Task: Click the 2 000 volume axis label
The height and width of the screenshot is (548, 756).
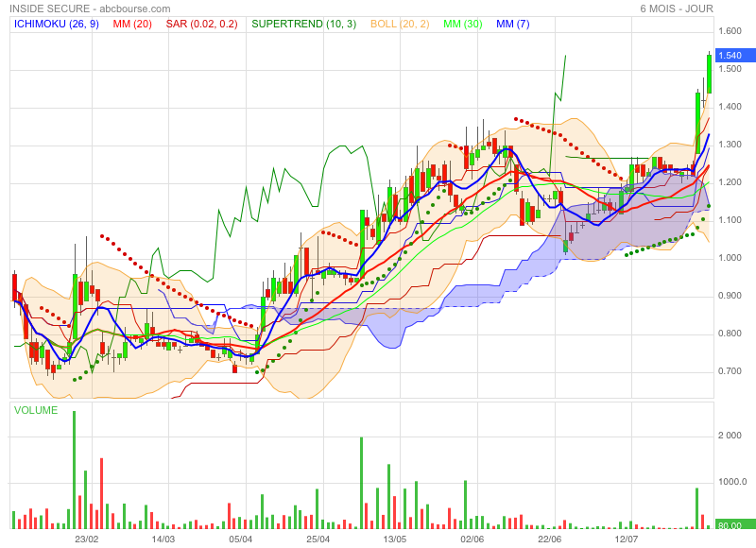Action: pos(730,436)
